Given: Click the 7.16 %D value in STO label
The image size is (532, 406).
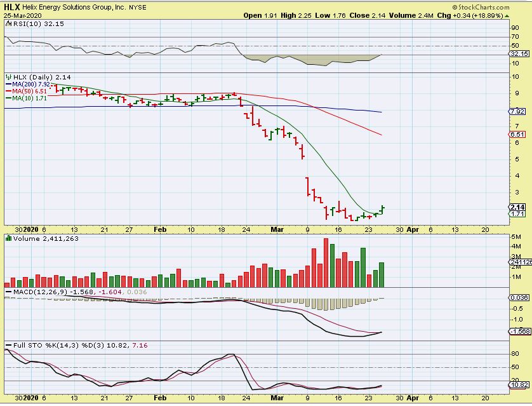Looking at the screenshot, I should point(140,346).
